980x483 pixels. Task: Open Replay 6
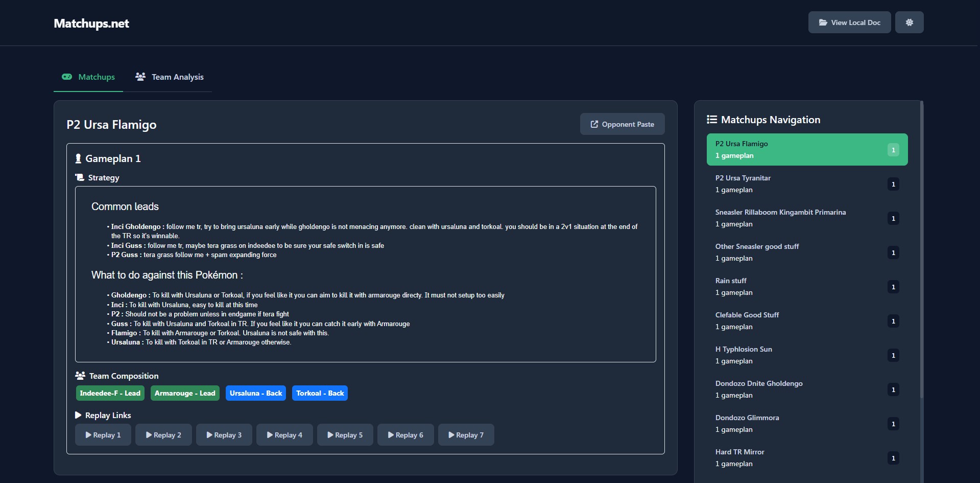click(x=405, y=435)
